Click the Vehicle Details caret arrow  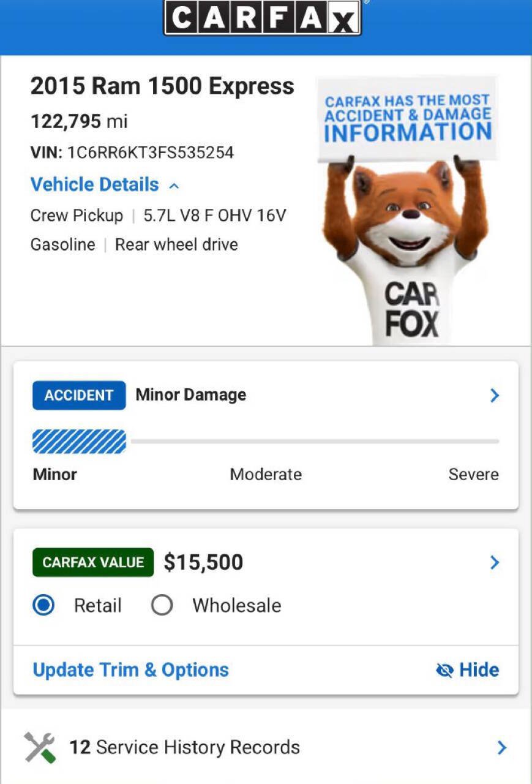coord(174,186)
